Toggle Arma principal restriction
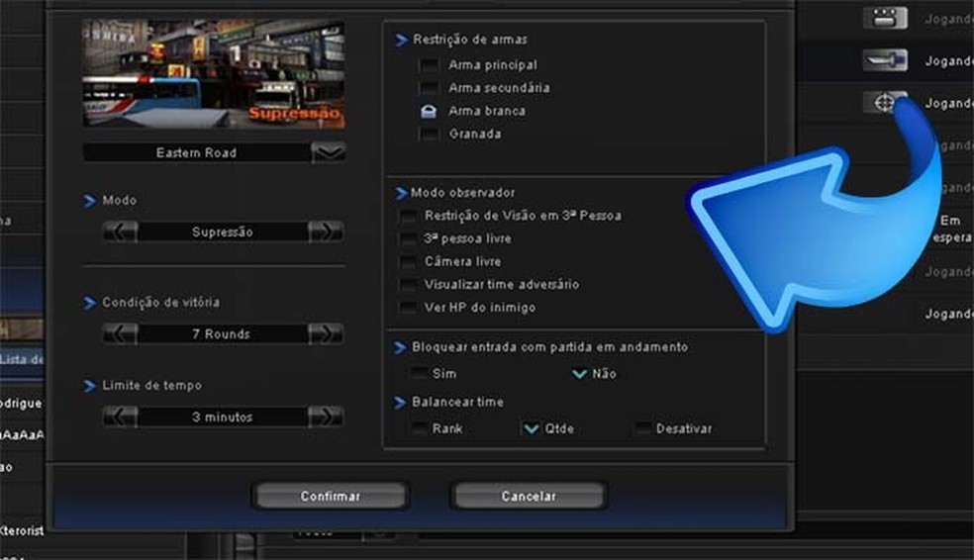The width and height of the screenshot is (974, 560). pyautogui.click(x=429, y=64)
